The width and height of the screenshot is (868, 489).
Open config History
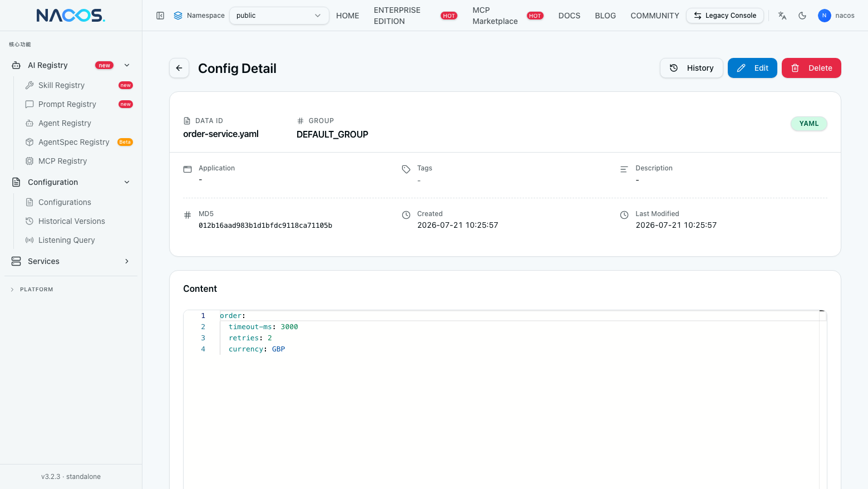click(x=692, y=68)
